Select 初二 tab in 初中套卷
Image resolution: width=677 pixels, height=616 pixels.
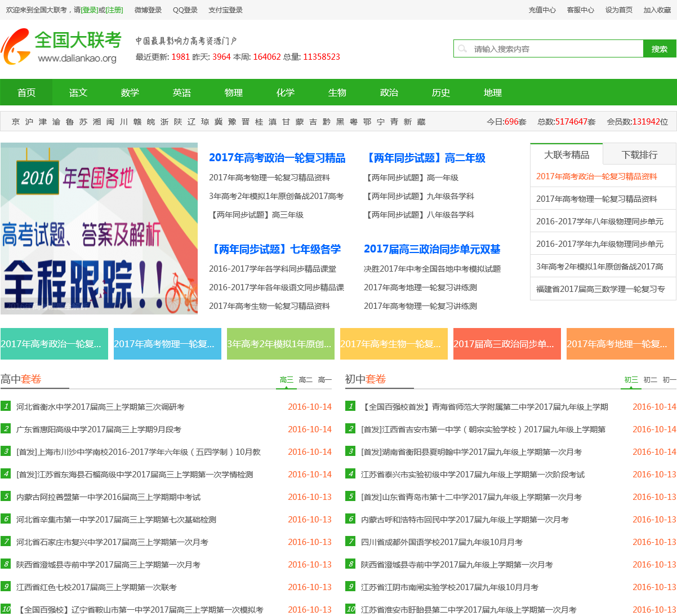coord(651,380)
